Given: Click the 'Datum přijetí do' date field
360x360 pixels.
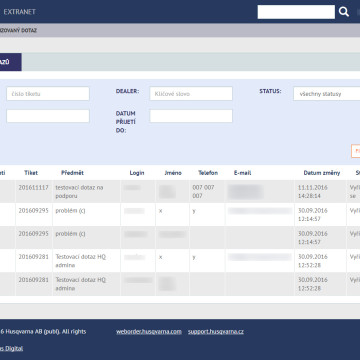Looking at the screenshot, I should (x=191, y=116).
